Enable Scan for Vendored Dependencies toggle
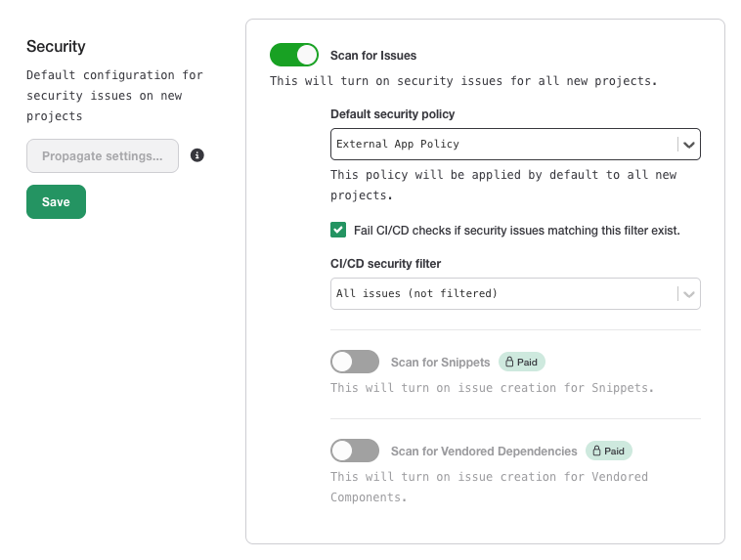Image resolution: width=741 pixels, height=560 pixels. [355, 451]
